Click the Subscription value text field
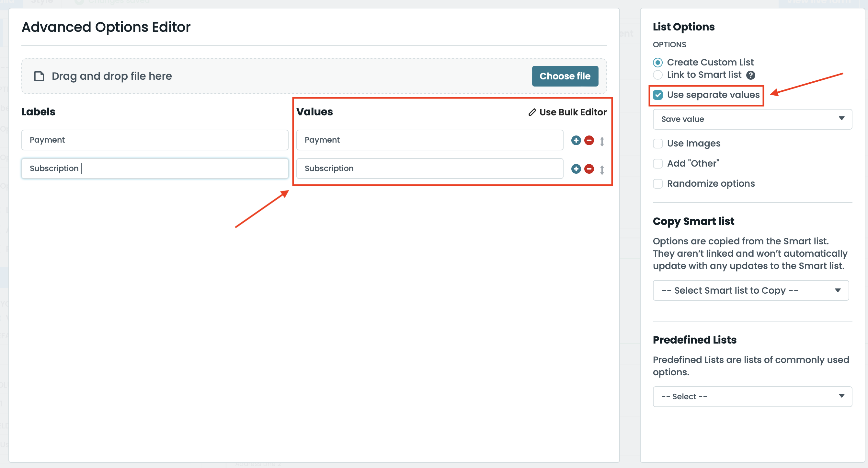The width and height of the screenshot is (868, 468). pos(429,168)
